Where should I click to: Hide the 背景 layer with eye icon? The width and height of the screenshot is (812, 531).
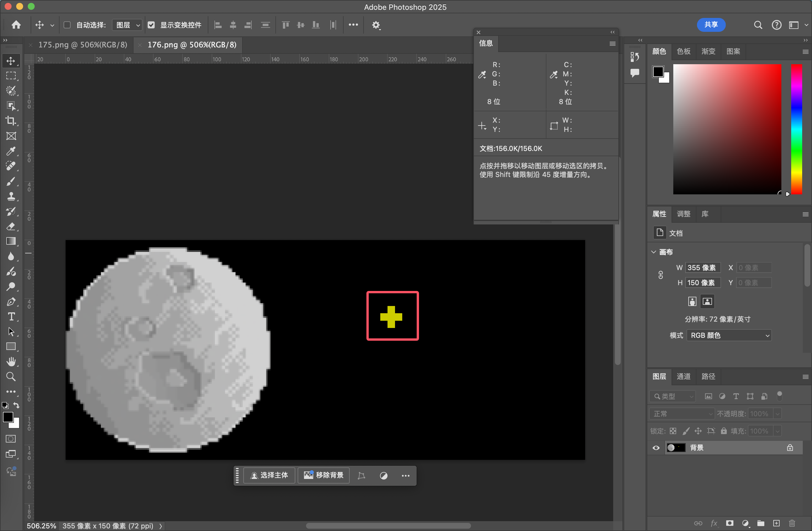[656, 448]
